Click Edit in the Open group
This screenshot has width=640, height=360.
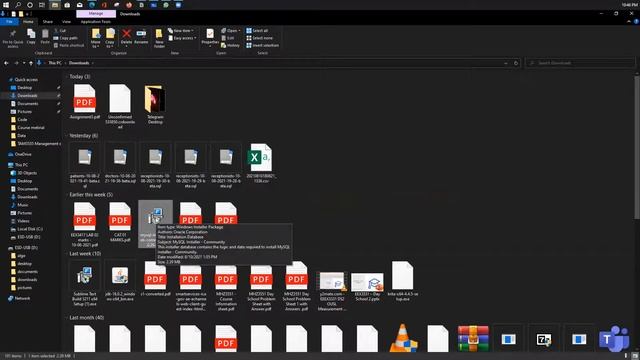[228, 38]
